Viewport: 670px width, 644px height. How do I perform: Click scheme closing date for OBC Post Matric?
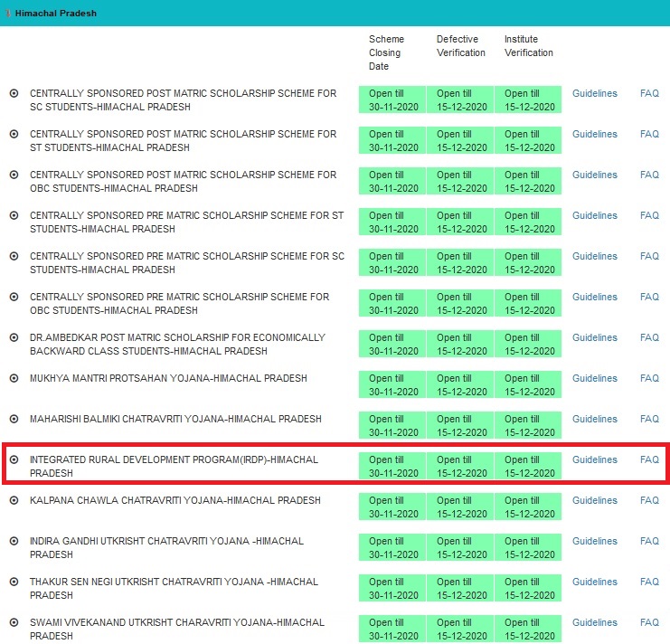tap(393, 181)
